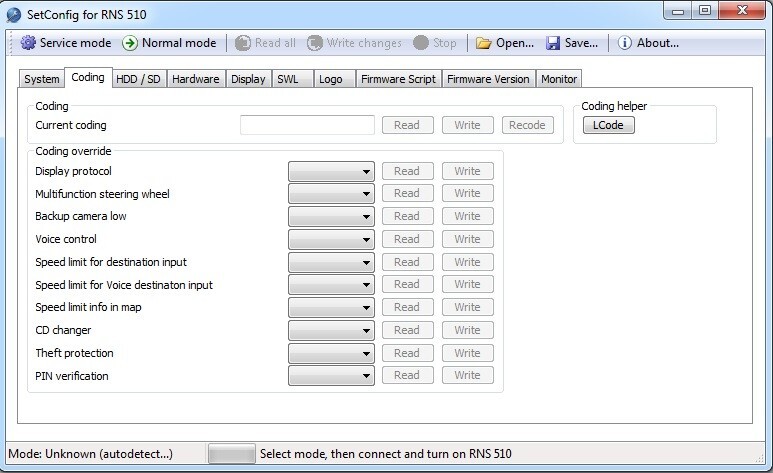Image resolution: width=773 pixels, height=473 pixels.
Task: Read Speed limit for Voice destinaton input
Action: coord(407,284)
